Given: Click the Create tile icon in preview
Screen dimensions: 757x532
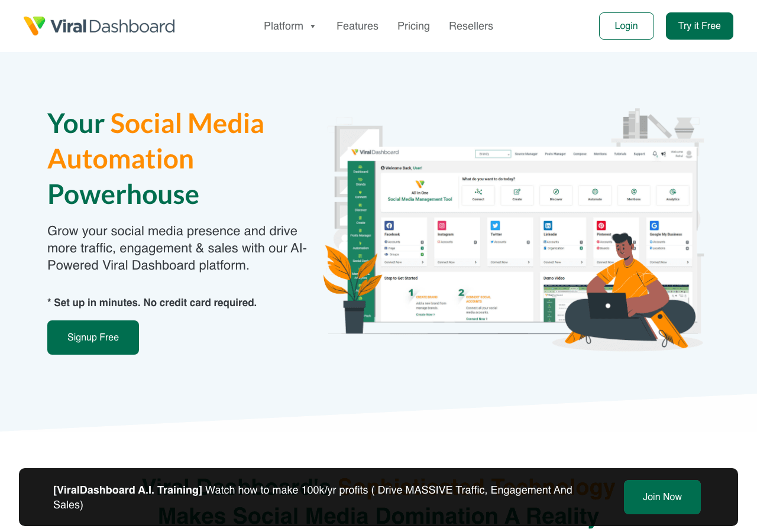Looking at the screenshot, I should point(517,192).
